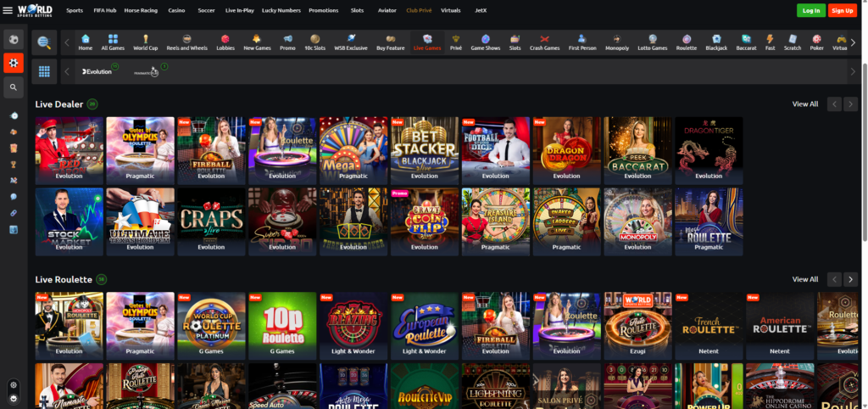
Task: Open the hamburger menu at top left
Action: point(8,10)
